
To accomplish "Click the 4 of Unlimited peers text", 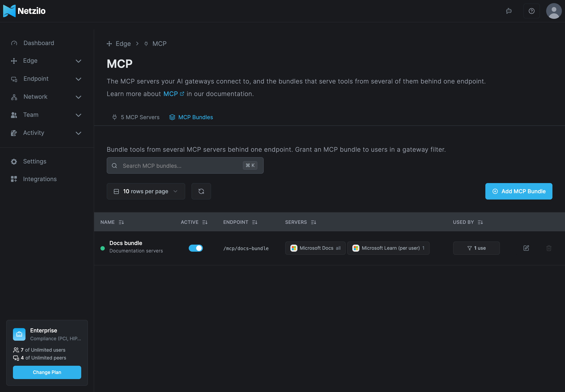I will [44, 358].
